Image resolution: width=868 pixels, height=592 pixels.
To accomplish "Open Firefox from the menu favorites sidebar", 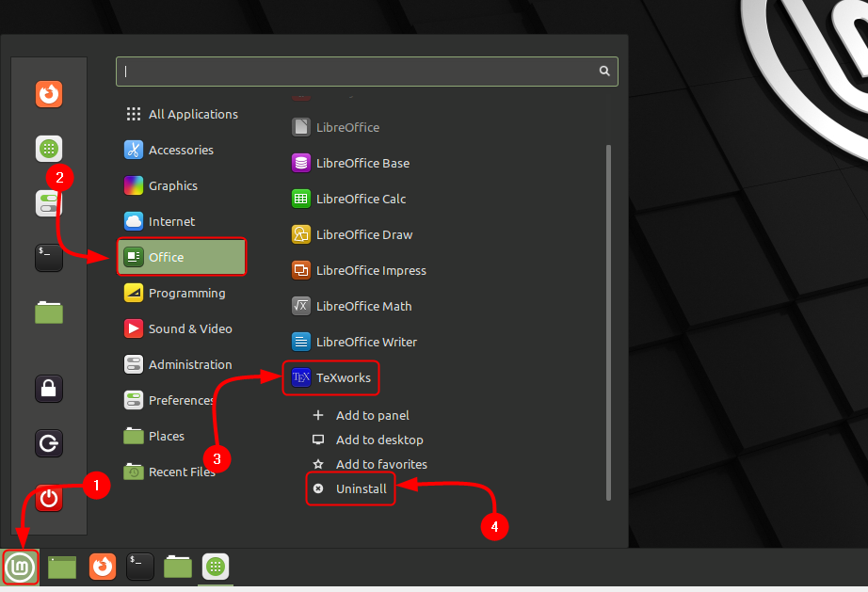I will coord(49,94).
